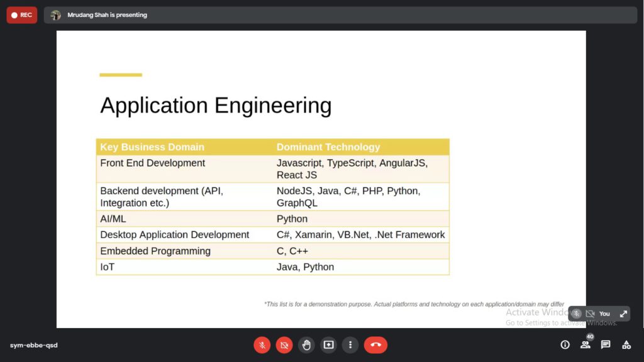Click the REC recording indicator

[21, 14]
